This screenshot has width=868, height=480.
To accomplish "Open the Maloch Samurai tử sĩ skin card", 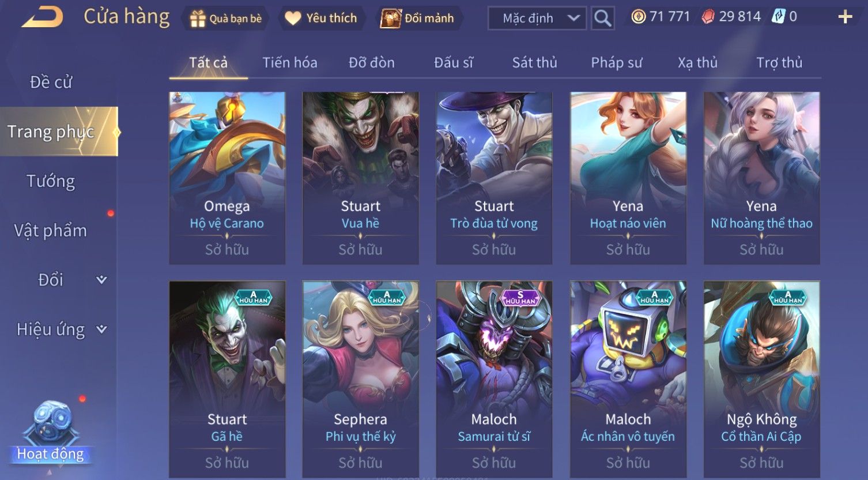I will 494,379.
